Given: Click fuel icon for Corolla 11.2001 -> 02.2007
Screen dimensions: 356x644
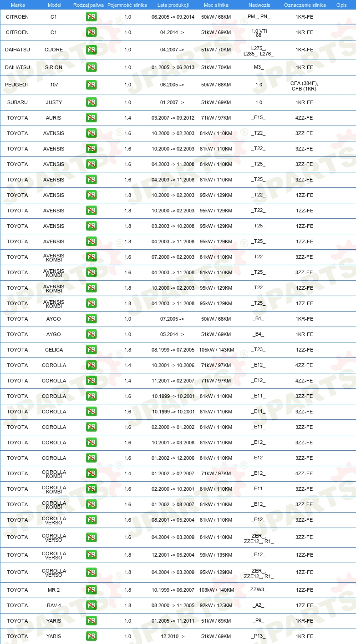Looking at the screenshot, I should (x=91, y=381).
